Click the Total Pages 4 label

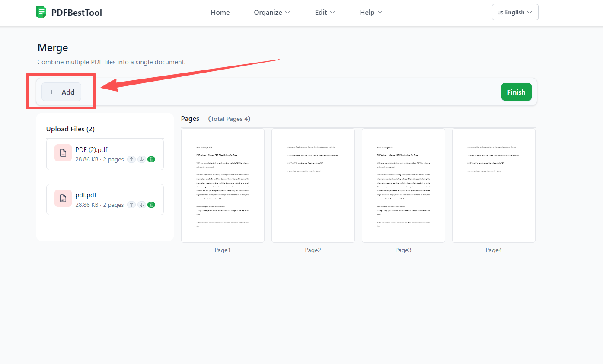[x=229, y=118]
